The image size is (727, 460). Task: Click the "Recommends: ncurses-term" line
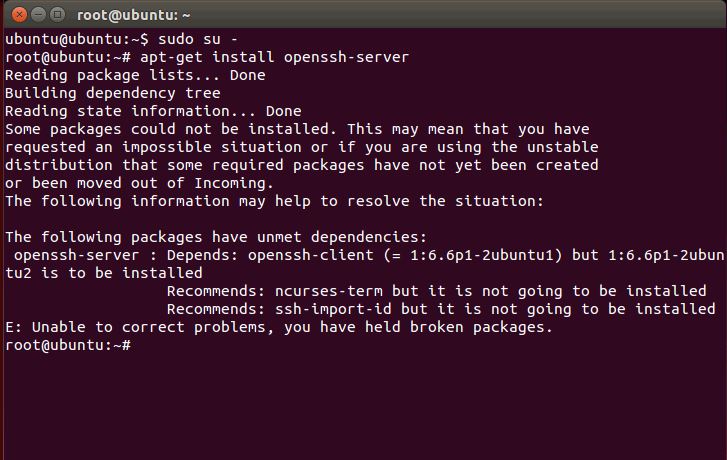pyautogui.click(x=436, y=291)
